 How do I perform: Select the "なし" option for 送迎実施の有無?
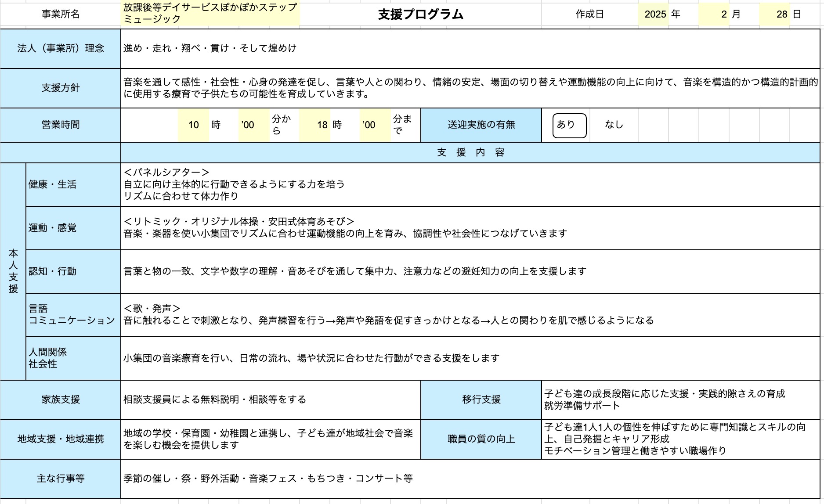click(x=614, y=125)
